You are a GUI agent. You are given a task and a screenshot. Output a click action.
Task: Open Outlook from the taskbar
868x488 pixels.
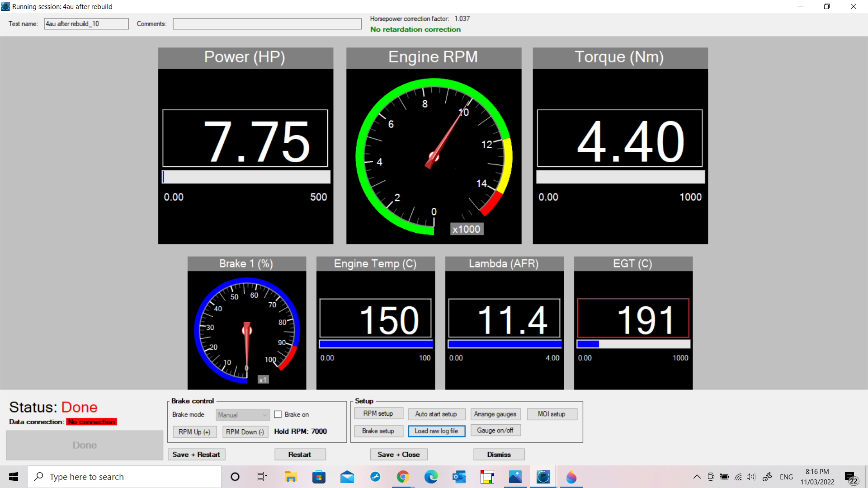pyautogui.click(x=459, y=477)
